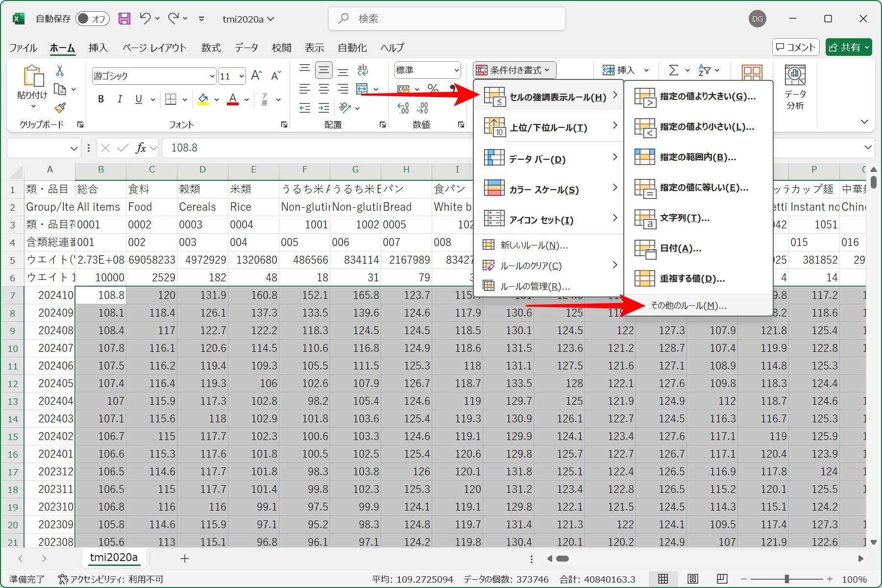Click the Redo arrow icon
882x588 pixels.
pyautogui.click(x=173, y=19)
